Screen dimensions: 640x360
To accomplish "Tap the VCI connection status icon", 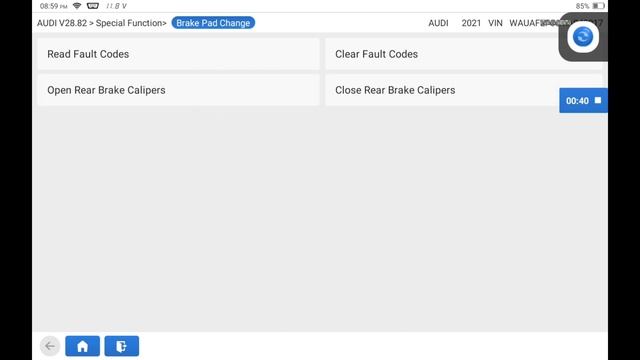I will coord(93,6).
